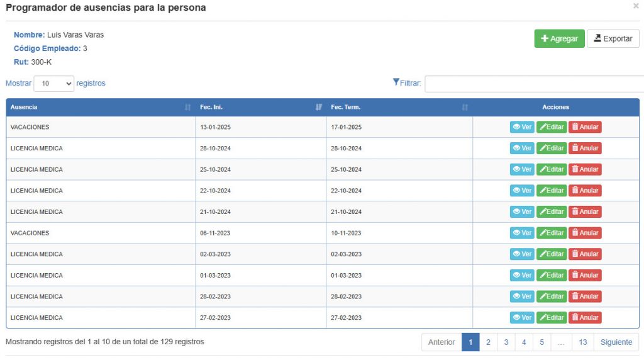Close the absence scheduler dialog

636,6
